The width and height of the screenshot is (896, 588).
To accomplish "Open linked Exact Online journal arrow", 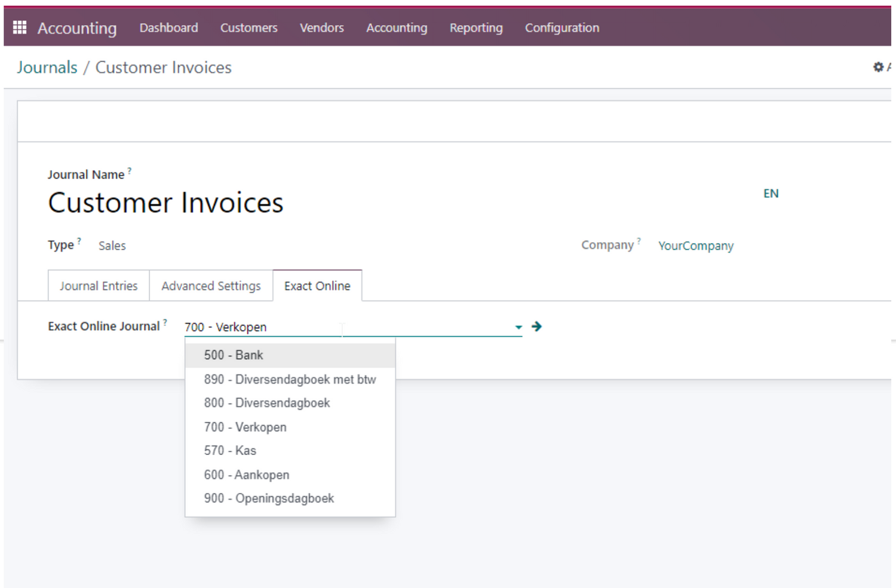I will pyautogui.click(x=536, y=327).
